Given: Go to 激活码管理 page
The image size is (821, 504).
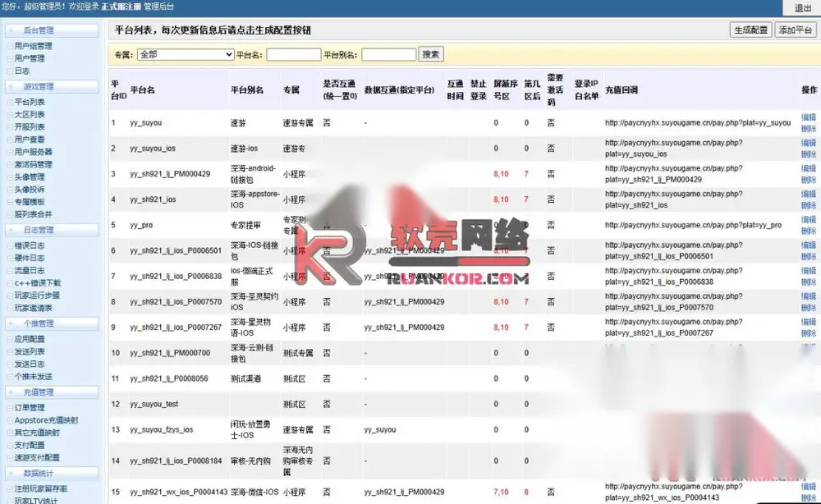Looking at the screenshot, I should tap(33, 164).
